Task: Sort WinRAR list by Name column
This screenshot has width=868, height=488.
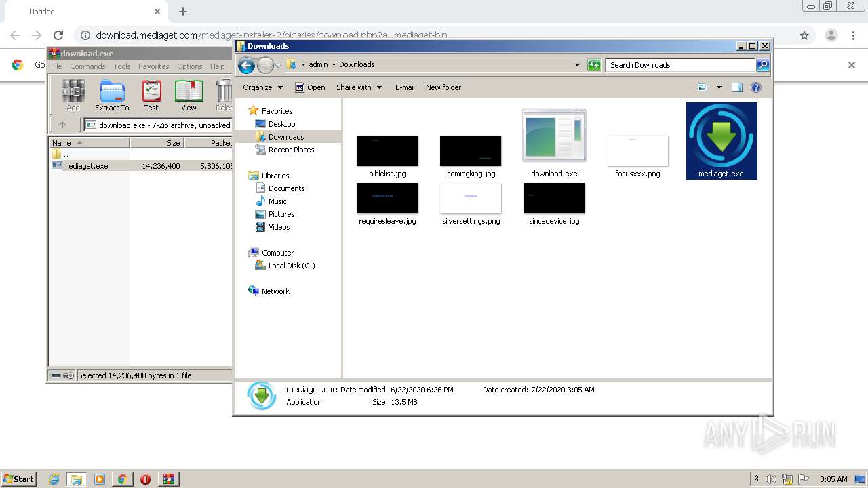Action: [x=90, y=143]
